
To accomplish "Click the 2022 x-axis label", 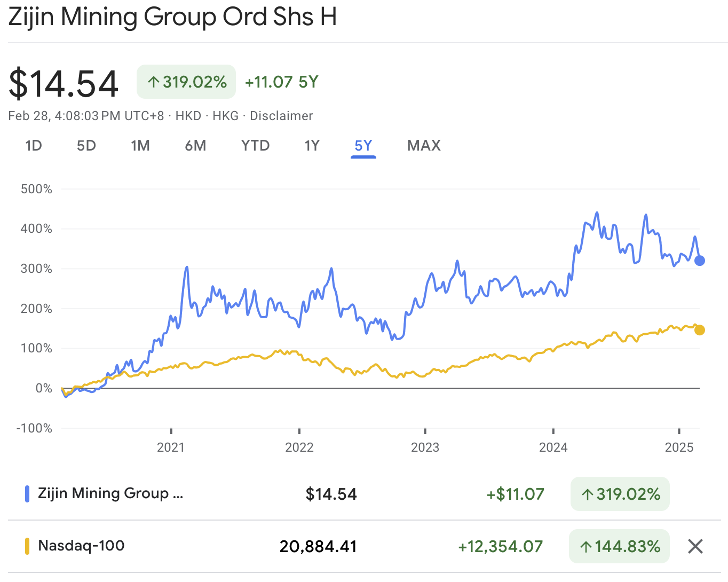I will pos(299,447).
